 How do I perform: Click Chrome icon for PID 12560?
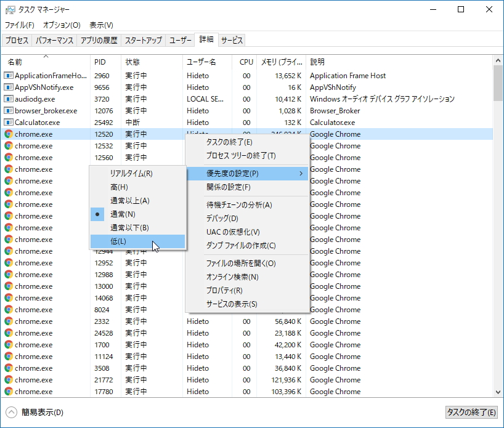tap(9, 158)
